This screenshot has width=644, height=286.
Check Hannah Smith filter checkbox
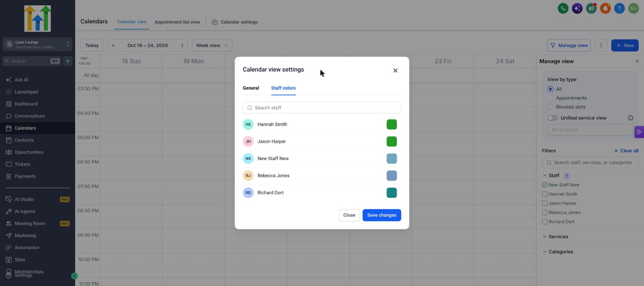point(545,194)
